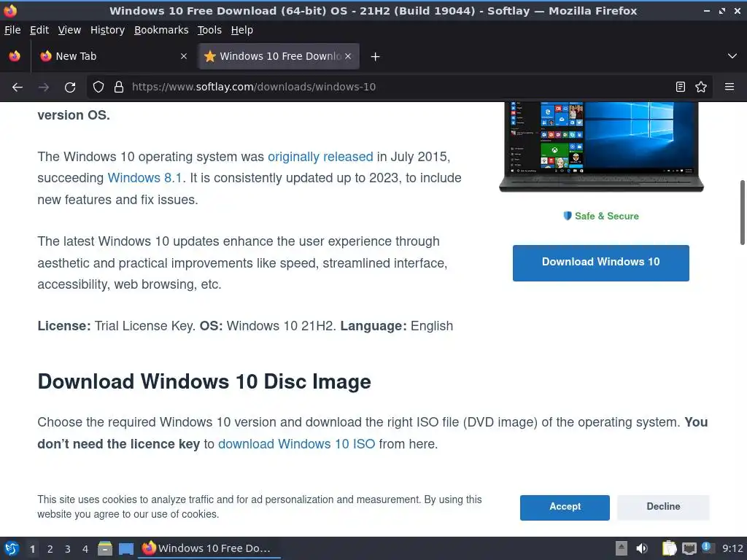Click the Firefox taskbar window button

pyautogui.click(x=209, y=548)
